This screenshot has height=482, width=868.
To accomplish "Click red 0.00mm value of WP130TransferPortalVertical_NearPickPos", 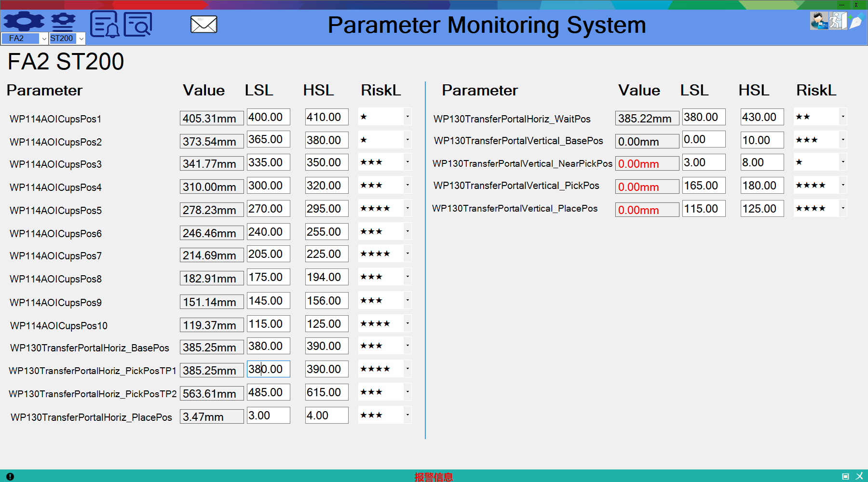I will (647, 163).
